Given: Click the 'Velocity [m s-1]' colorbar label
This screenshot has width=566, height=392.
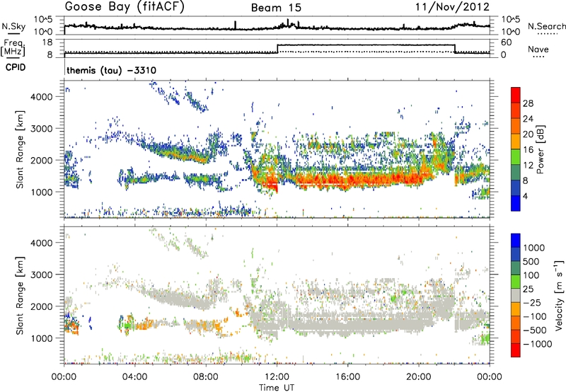Looking at the screenshot, I should [559, 295].
